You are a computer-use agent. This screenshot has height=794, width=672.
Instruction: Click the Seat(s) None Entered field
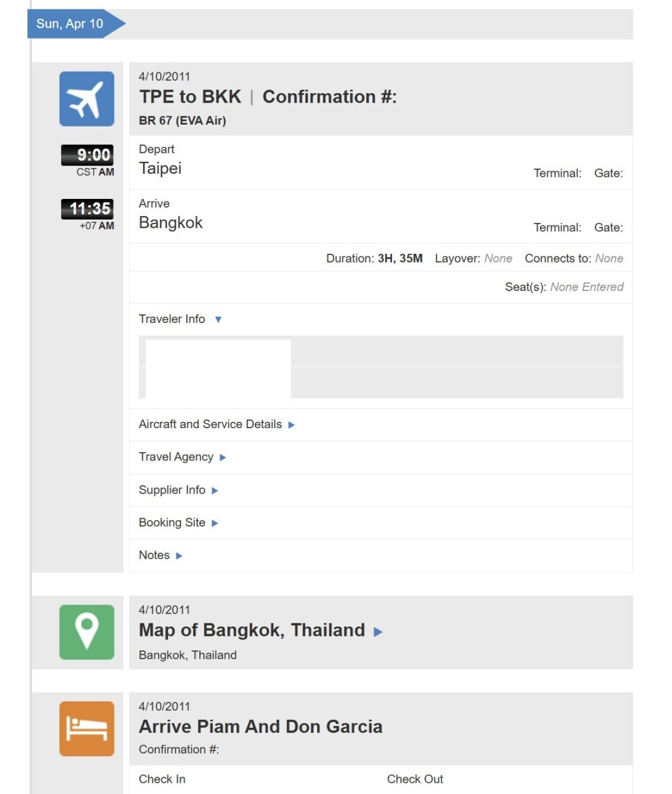coord(566,287)
